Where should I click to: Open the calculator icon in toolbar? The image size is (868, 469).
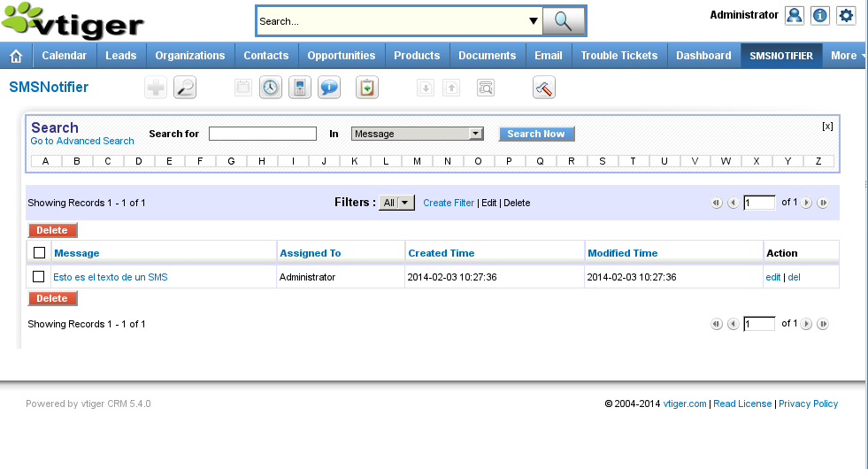[x=300, y=88]
